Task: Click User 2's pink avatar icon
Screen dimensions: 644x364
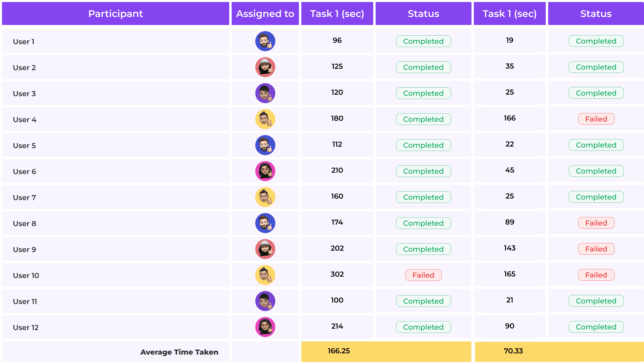Action: click(x=265, y=67)
